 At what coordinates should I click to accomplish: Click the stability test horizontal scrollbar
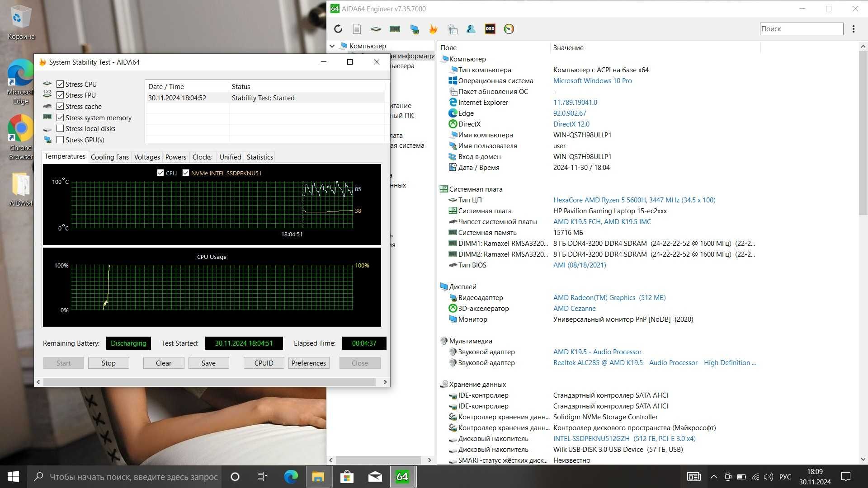pyautogui.click(x=209, y=382)
